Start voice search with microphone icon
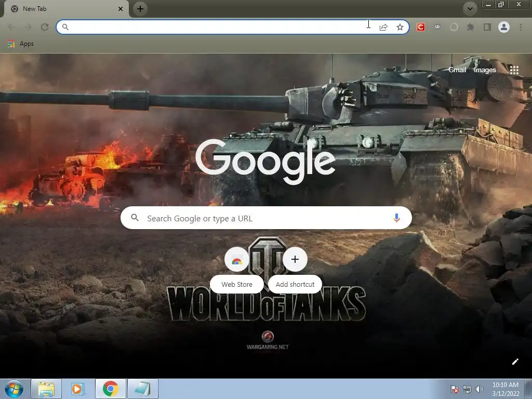This screenshot has height=399, width=532. pyautogui.click(x=396, y=218)
